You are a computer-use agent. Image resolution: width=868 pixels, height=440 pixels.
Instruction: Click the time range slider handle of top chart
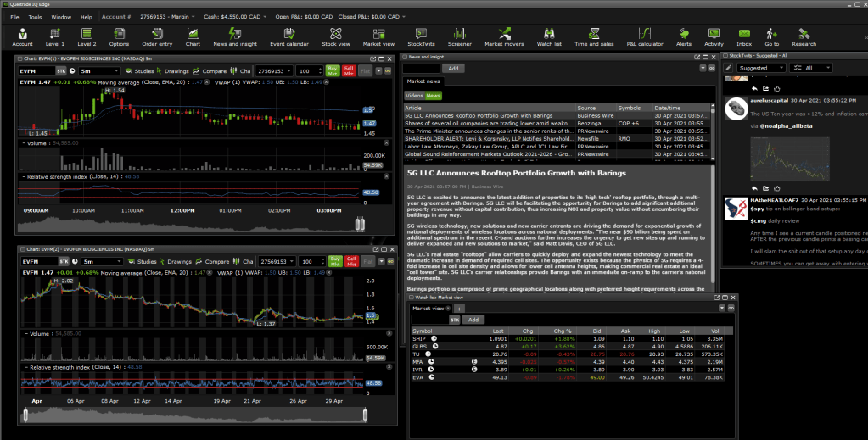pos(360,224)
